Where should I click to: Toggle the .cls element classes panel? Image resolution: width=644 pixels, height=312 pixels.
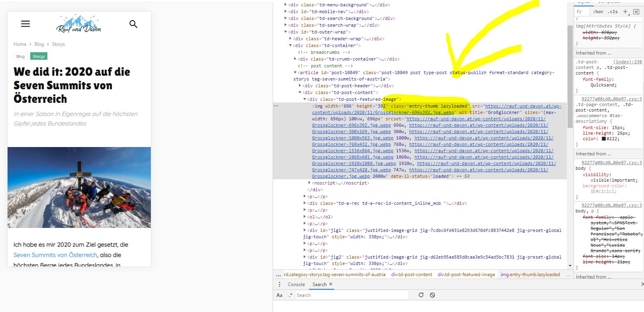pos(613,12)
